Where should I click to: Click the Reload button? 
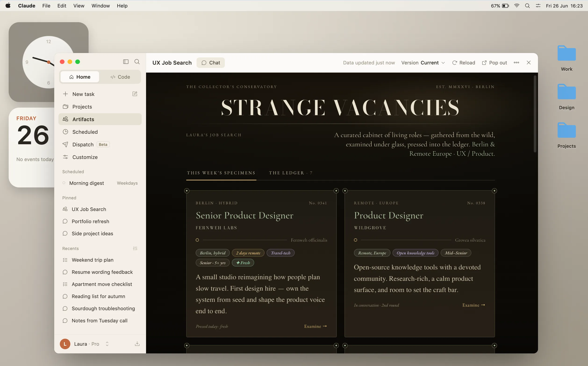coord(463,63)
